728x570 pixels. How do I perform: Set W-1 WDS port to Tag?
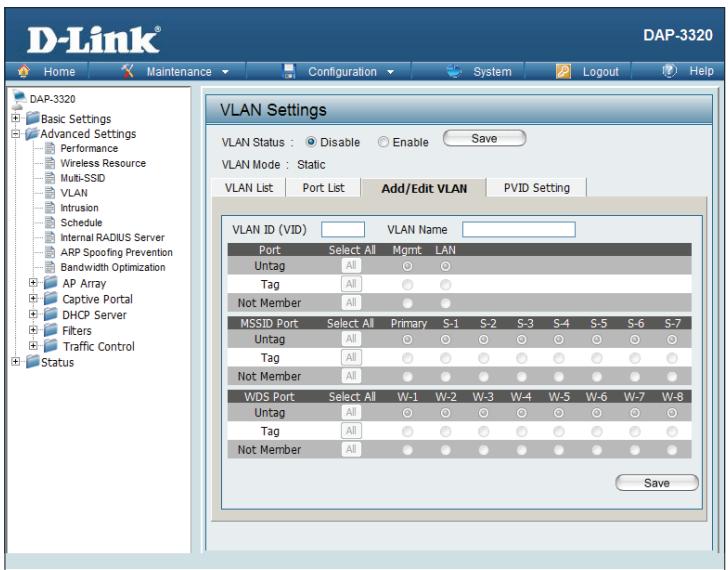coord(407,431)
